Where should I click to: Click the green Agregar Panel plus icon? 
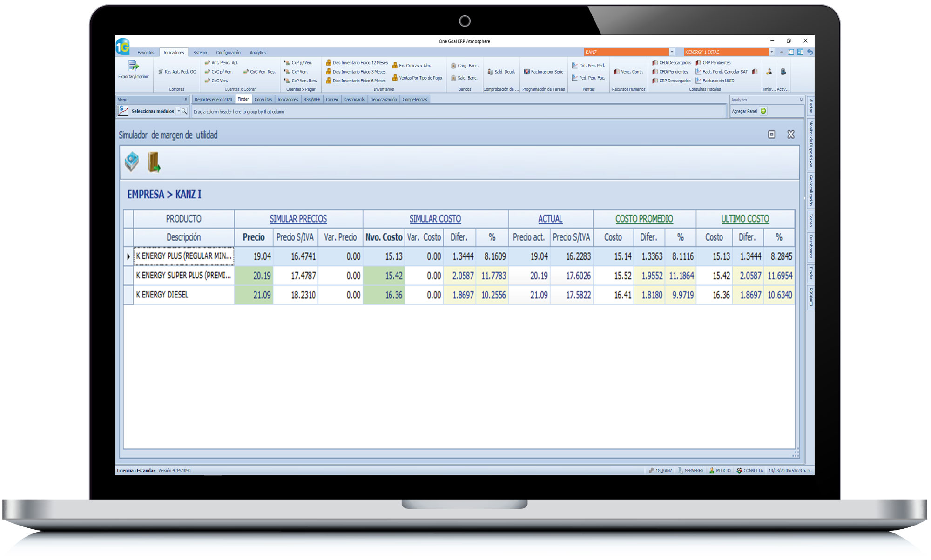point(763,111)
